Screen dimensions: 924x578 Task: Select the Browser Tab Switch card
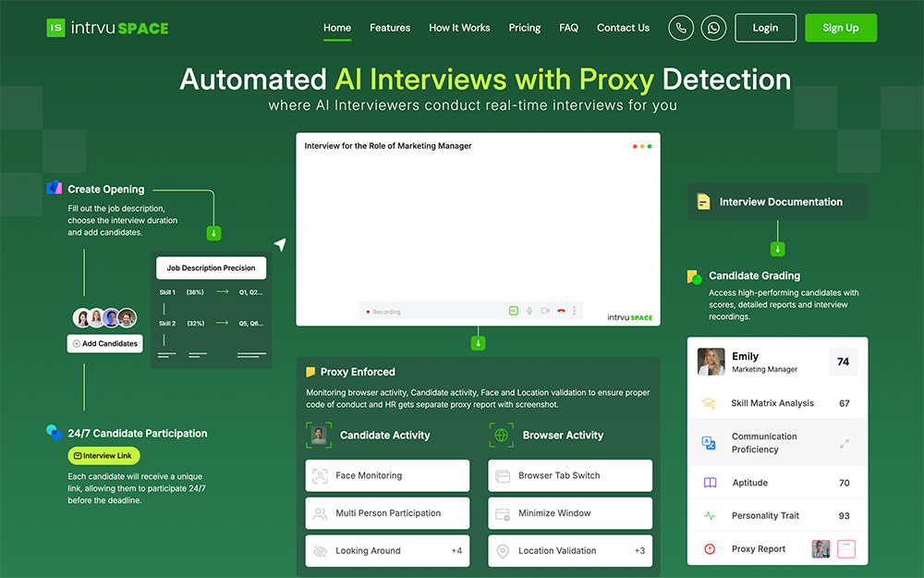(x=570, y=475)
